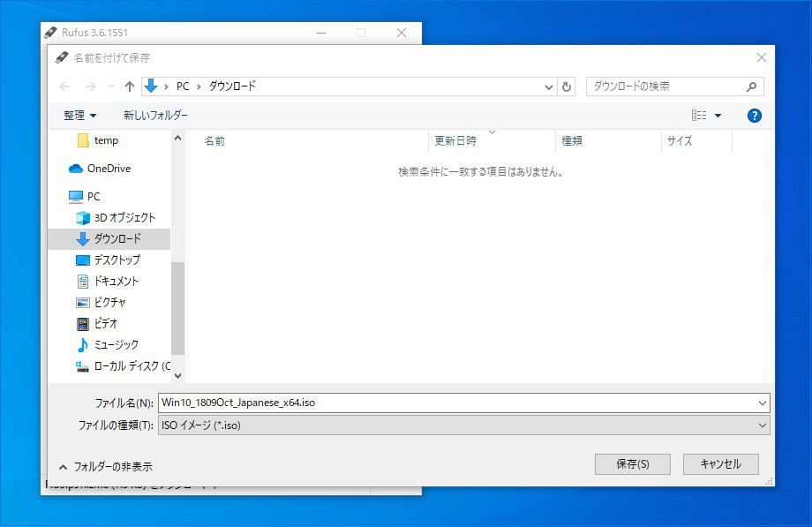Click the up one level arrow
This screenshot has height=527, width=812.
pos(130,87)
